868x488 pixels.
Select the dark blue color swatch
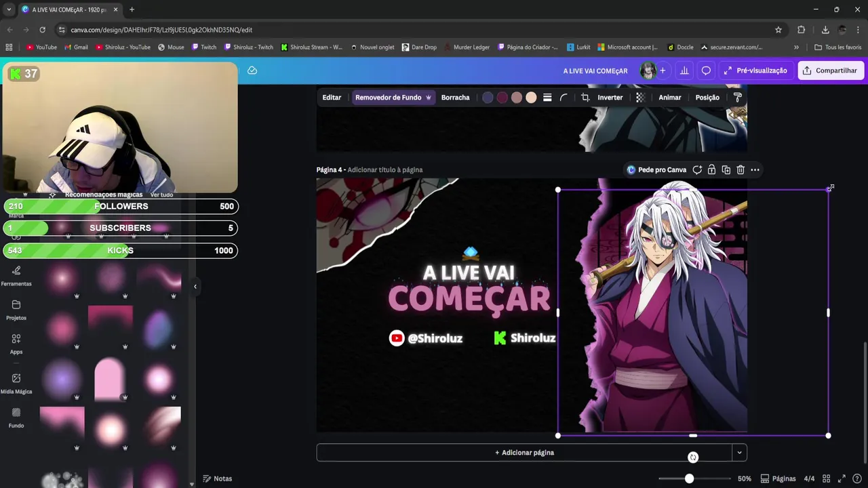click(x=488, y=98)
